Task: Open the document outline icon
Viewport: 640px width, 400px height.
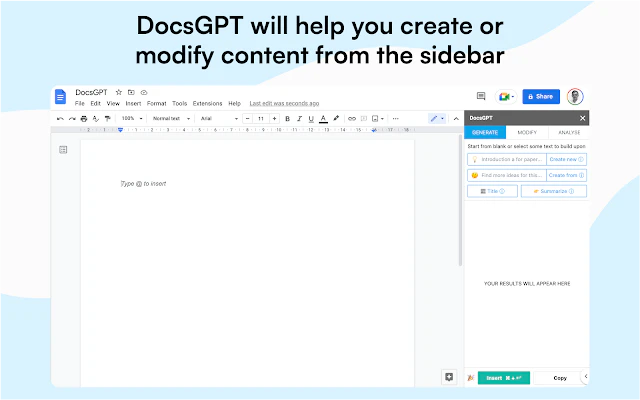Action: pyautogui.click(x=63, y=150)
